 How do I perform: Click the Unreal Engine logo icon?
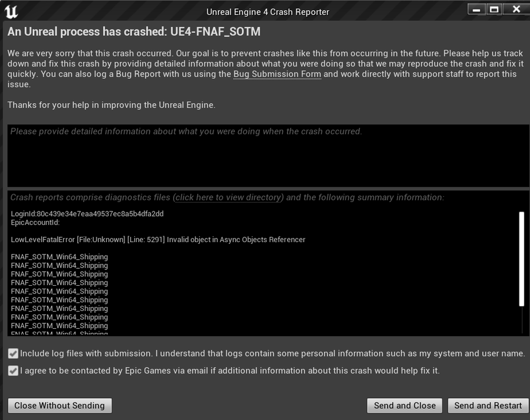pyautogui.click(x=11, y=12)
